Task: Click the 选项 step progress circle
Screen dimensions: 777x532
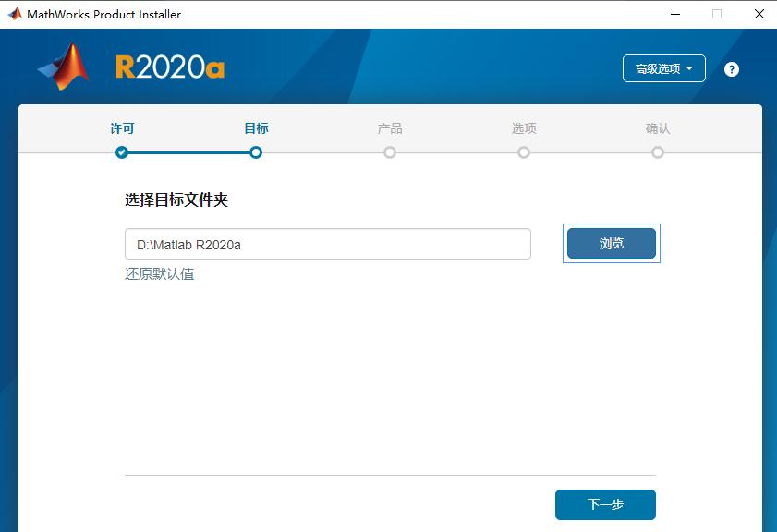Action: pos(524,152)
